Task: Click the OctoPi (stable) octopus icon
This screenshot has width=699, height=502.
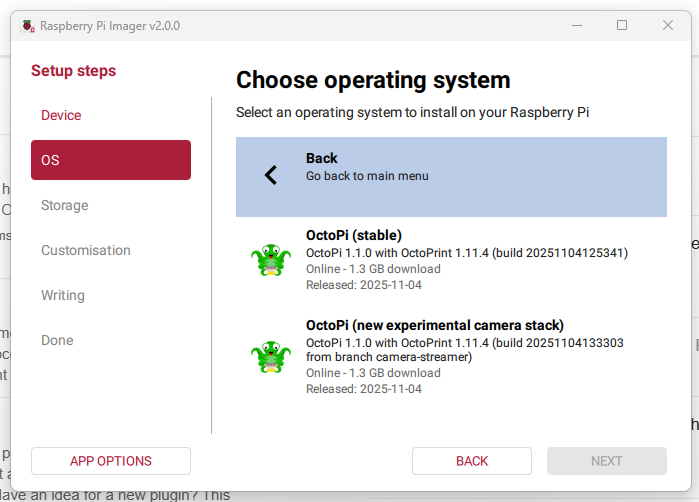Action: pyautogui.click(x=270, y=260)
